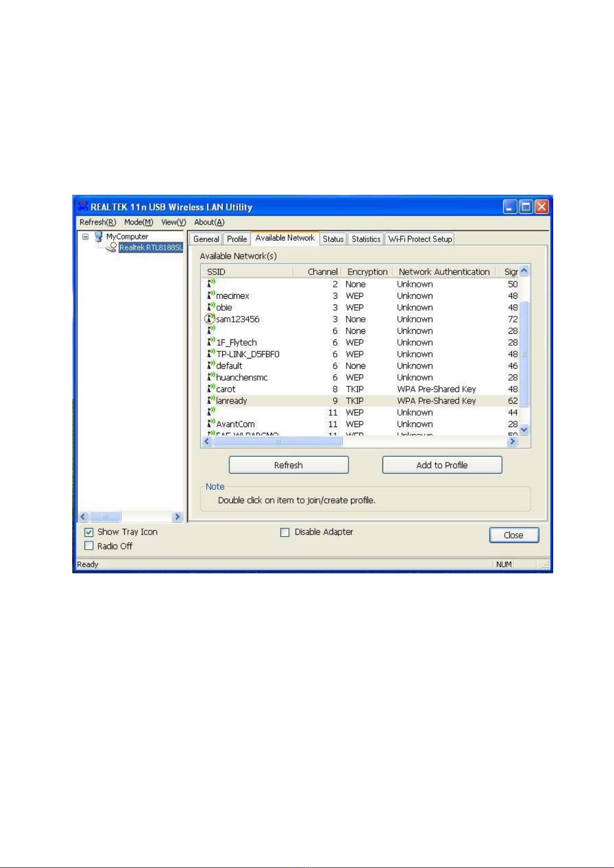Go to the Wi-Fi Protect Setup tab

click(420, 239)
